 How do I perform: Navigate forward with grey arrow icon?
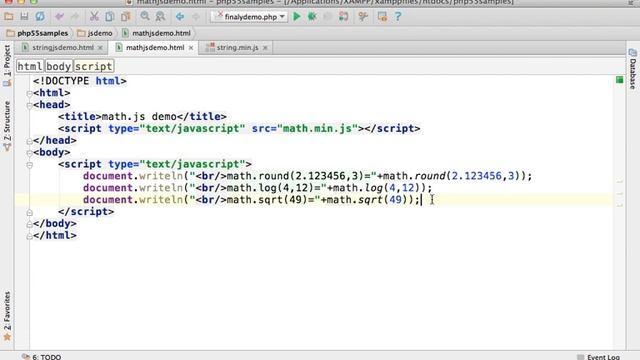click(196, 17)
